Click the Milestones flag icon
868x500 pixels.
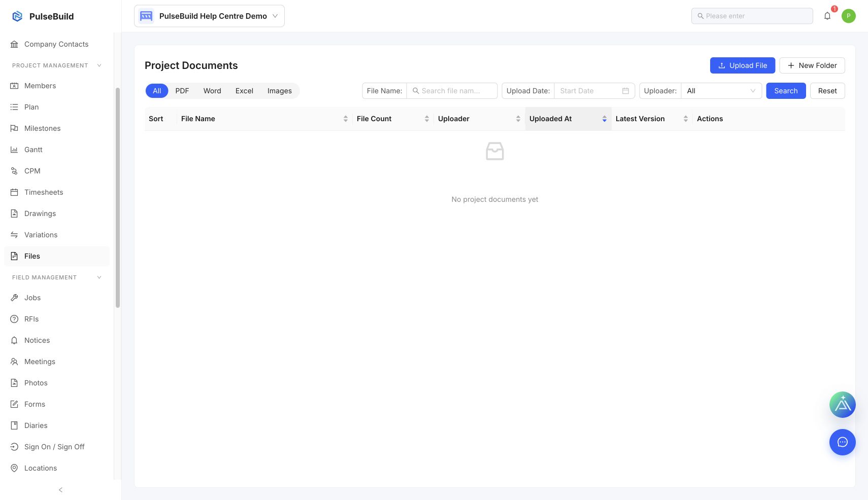[14, 128]
